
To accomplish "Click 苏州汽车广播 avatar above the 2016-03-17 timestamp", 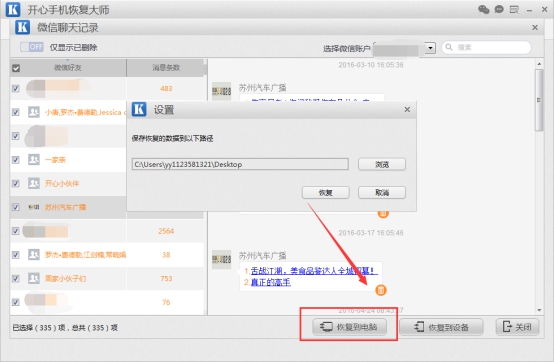I will point(222,91).
